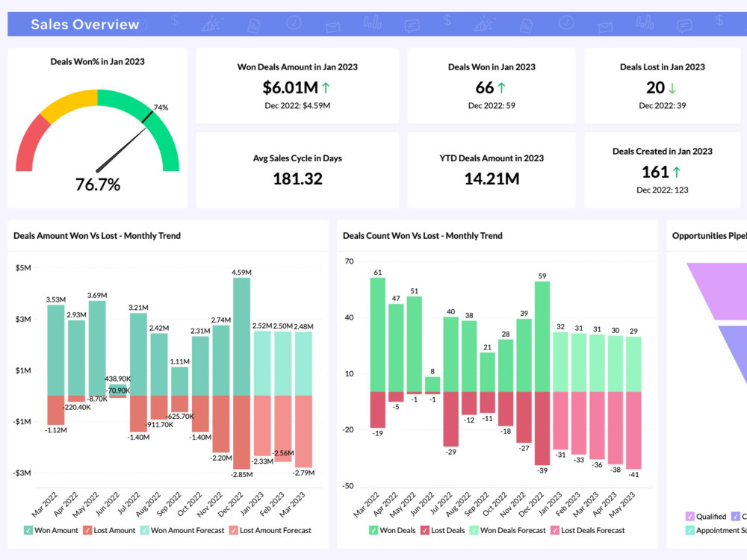Click the 438.90K data label
The width and height of the screenshot is (747, 560).
118,379
